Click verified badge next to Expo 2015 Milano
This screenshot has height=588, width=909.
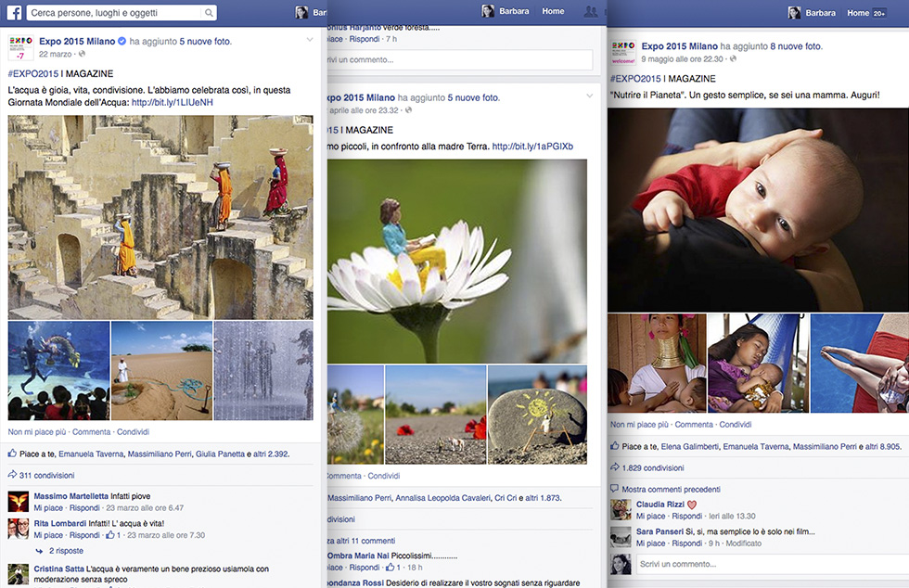pos(122,41)
